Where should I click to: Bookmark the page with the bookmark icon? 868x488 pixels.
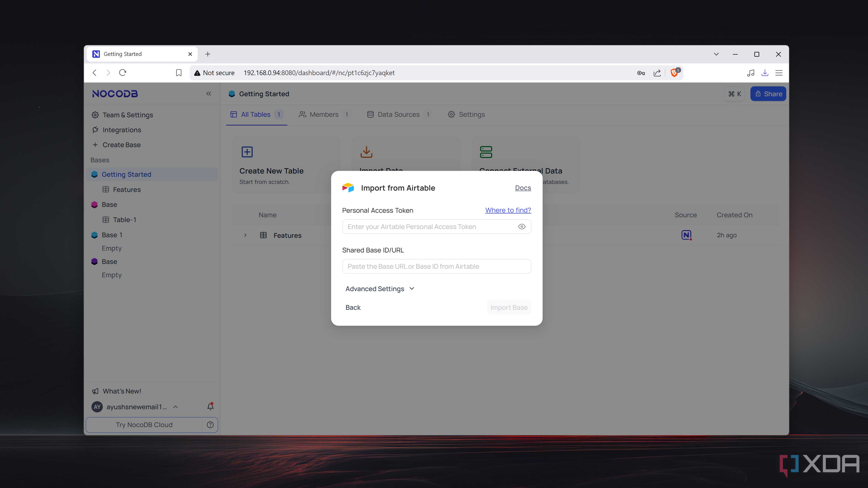click(x=179, y=73)
